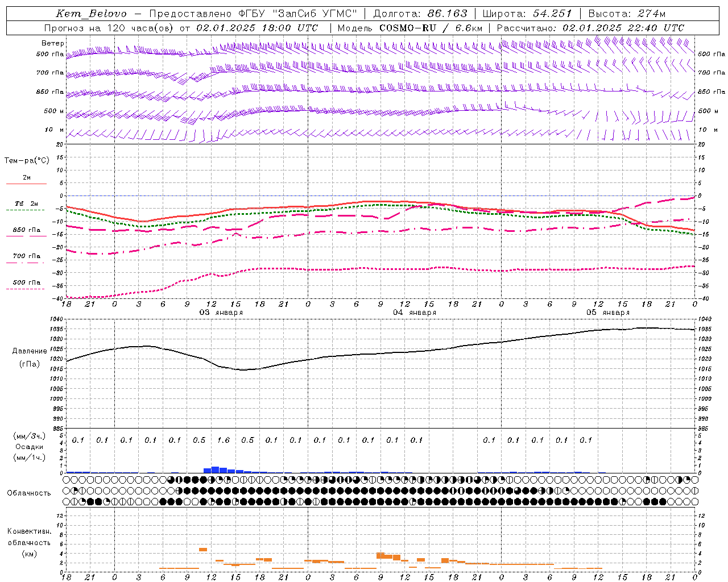Click the Td 2м legend entry

click(x=27, y=203)
